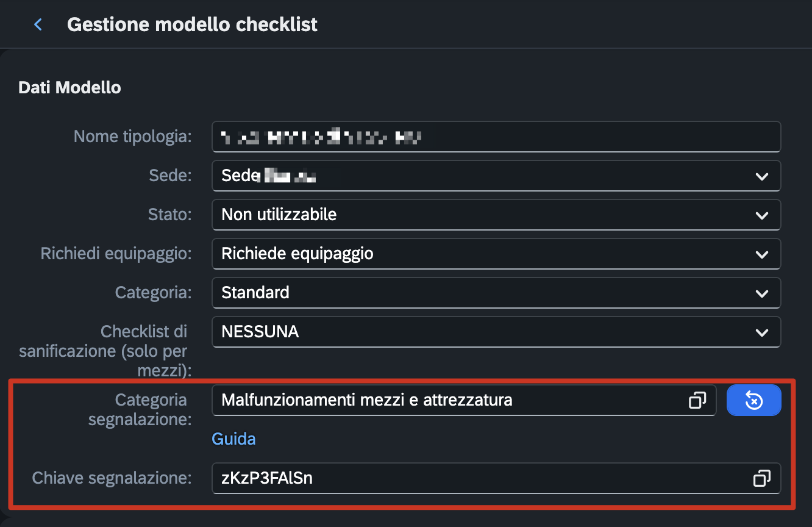Click into the Nome tipologia field
The image size is (812, 527).
[496, 137]
